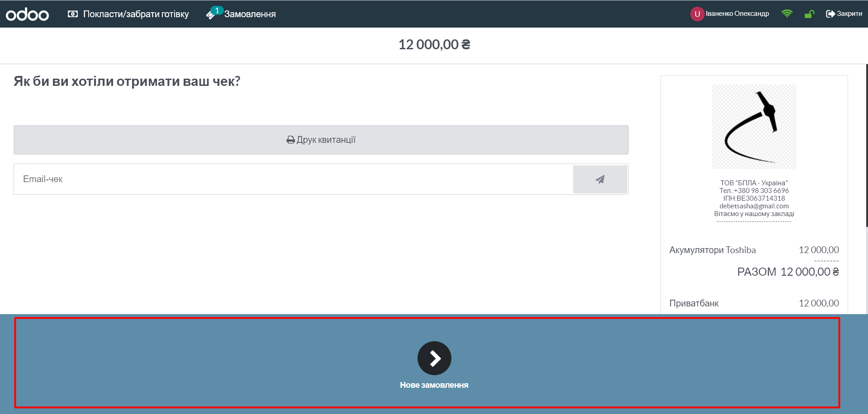Select Покласти/забрати готівку in the top bar

point(136,14)
